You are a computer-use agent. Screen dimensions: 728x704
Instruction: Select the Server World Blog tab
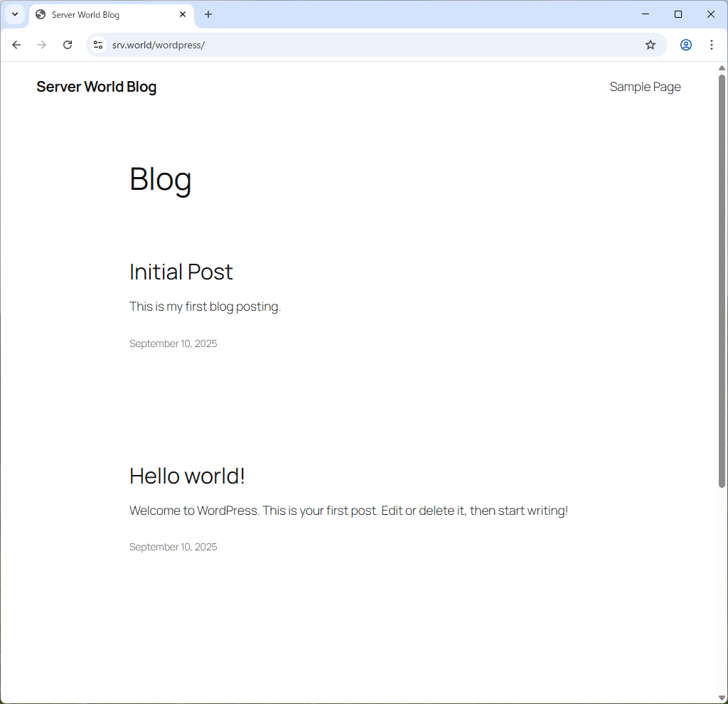[x=112, y=14]
